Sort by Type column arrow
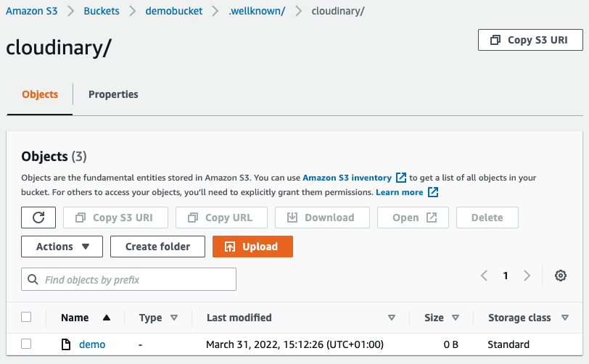The height and width of the screenshot is (364, 589). pos(174,318)
